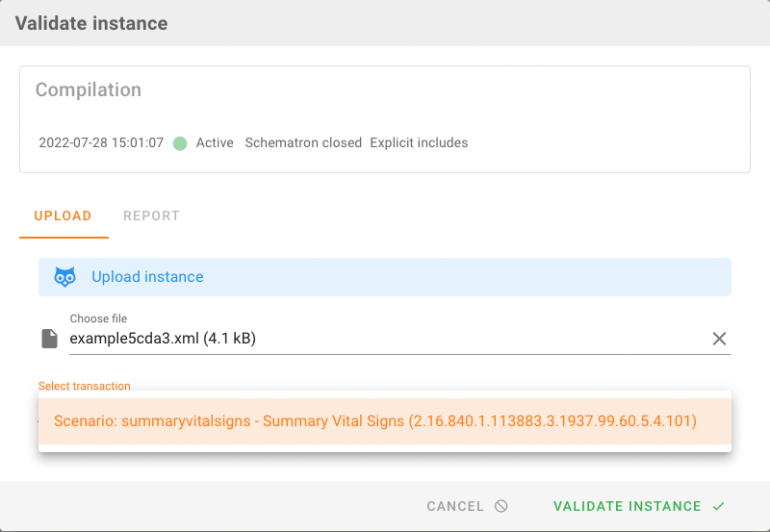Click the Upload instance link text

[147, 277]
